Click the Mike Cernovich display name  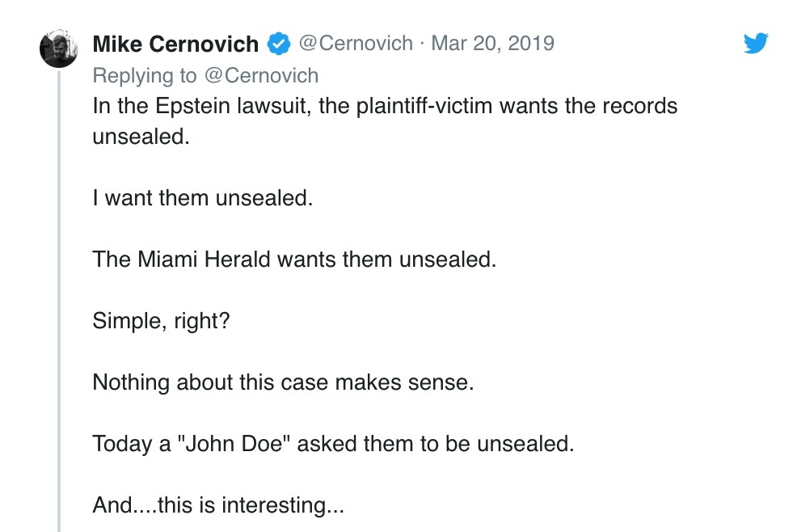[x=175, y=44]
